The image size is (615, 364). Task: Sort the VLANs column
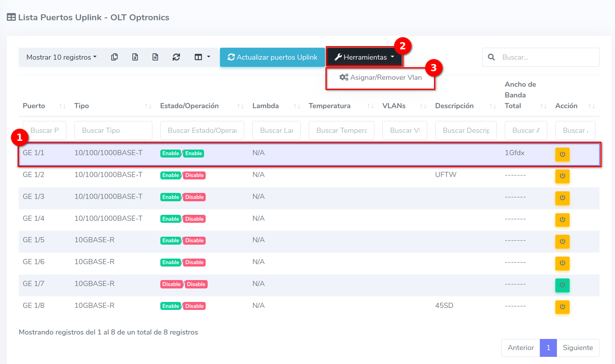click(x=423, y=106)
